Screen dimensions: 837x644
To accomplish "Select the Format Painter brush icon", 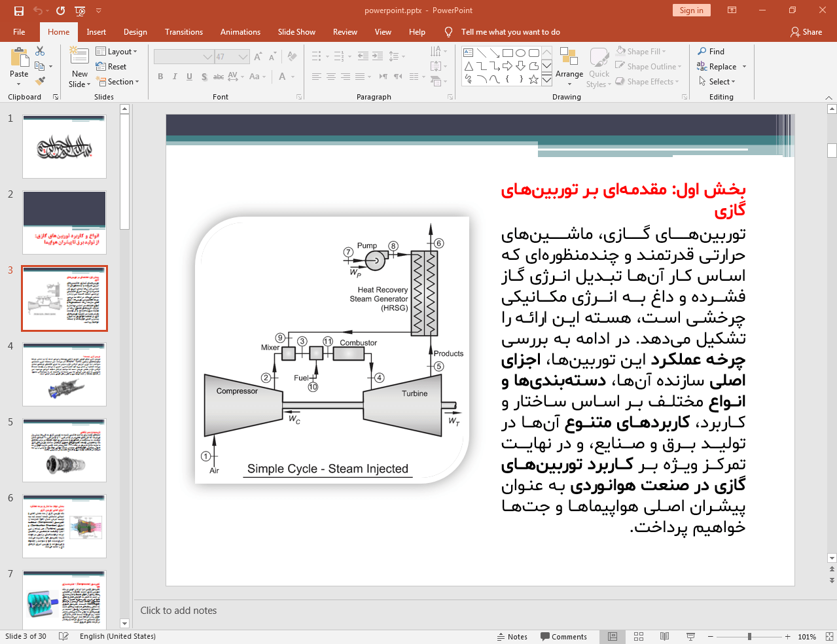I will coord(40,81).
